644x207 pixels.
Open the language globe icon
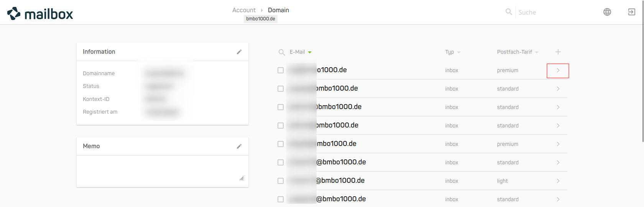607,12
